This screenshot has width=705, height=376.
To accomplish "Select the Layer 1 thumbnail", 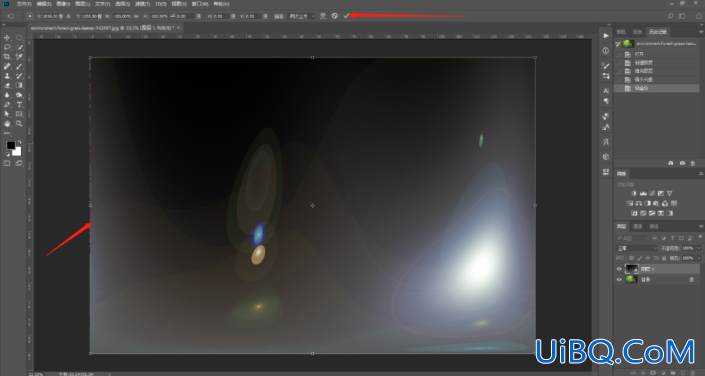I will coord(632,269).
